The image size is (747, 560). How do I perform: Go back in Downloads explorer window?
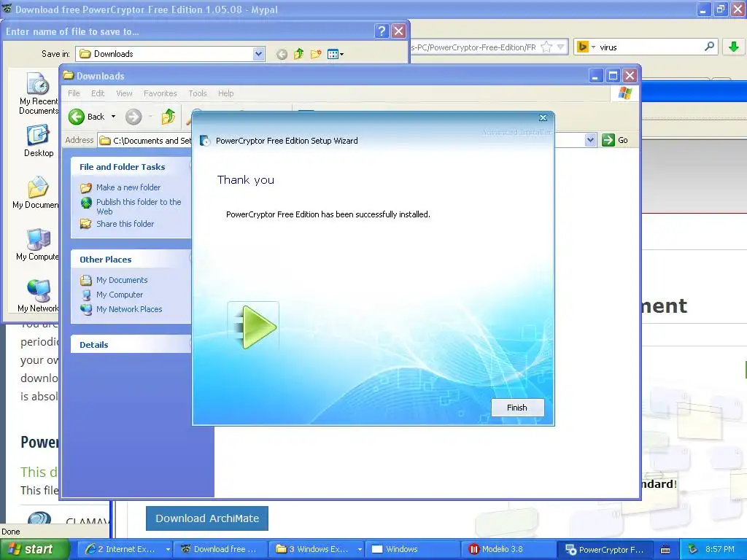(x=86, y=117)
